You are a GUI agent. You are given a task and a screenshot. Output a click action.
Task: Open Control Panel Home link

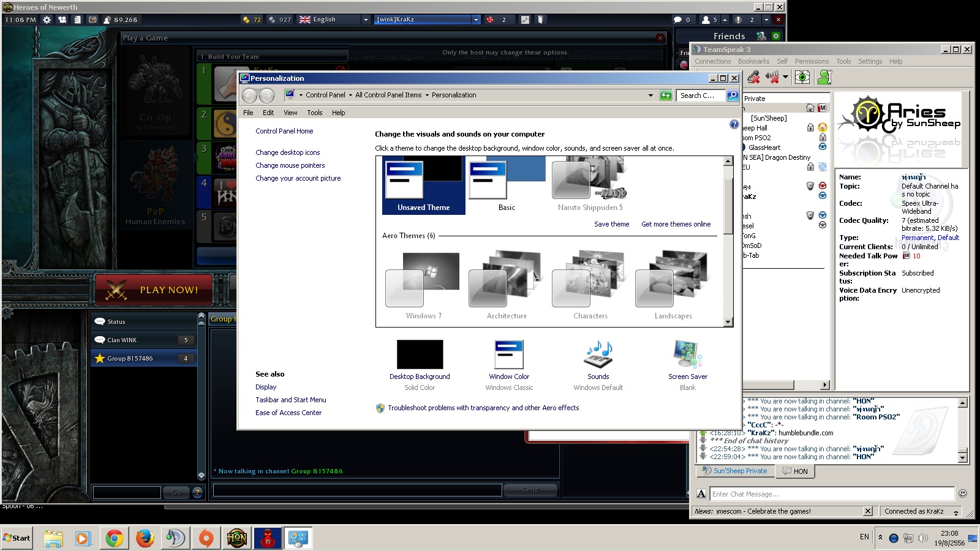pos(284,131)
